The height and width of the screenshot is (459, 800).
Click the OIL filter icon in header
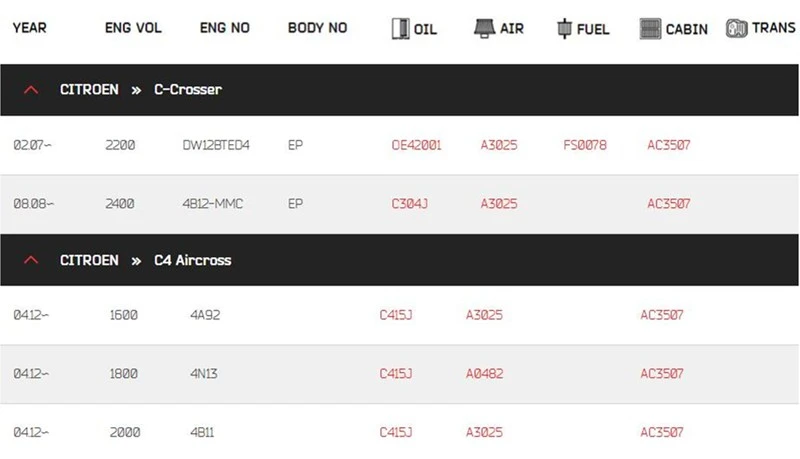[401, 29]
